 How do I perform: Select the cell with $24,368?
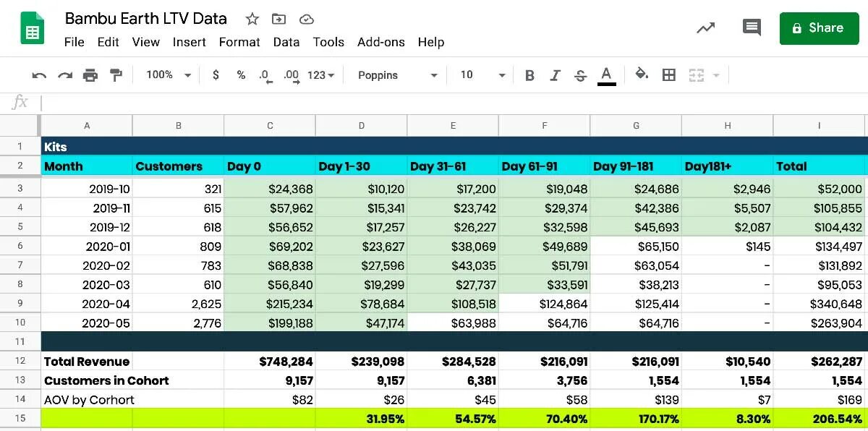tap(270, 189)
